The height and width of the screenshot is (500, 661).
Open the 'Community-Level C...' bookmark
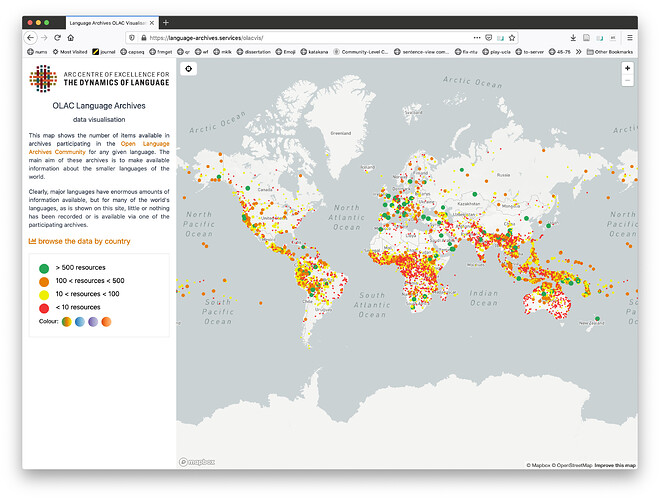tap(361, 52)
